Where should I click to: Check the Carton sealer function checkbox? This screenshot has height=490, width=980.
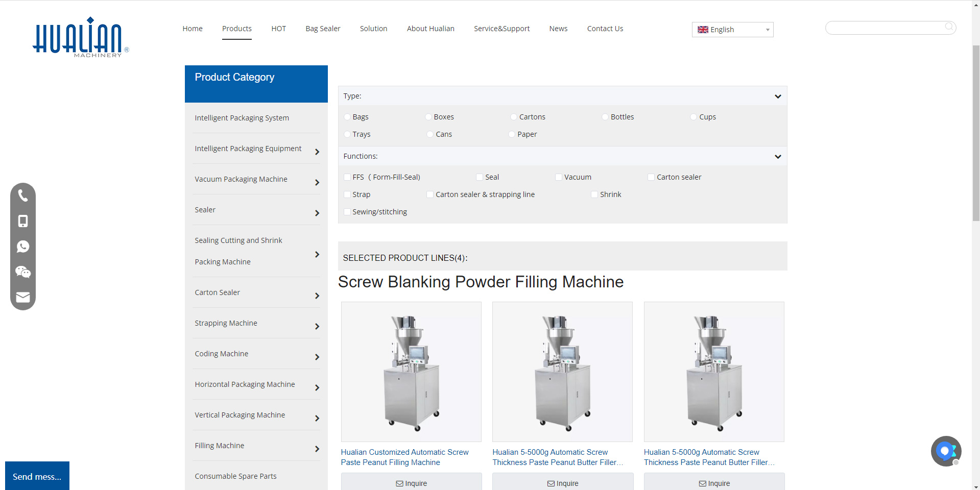[651, 177]
